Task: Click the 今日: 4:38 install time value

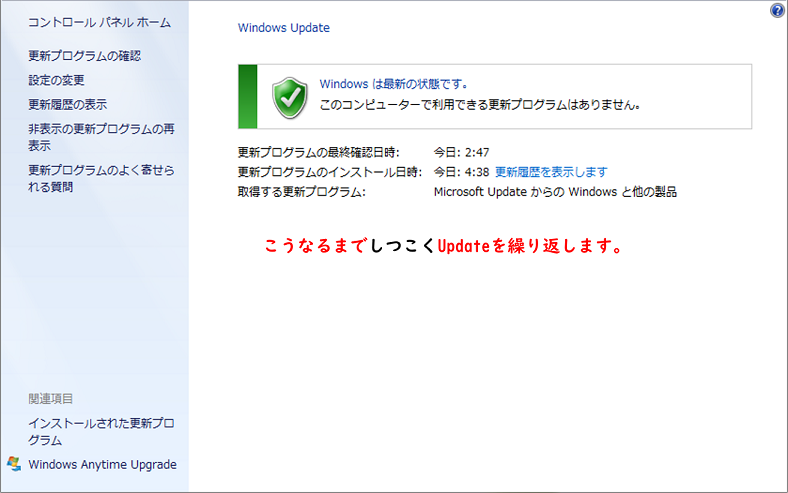Action: click(461, 172)
